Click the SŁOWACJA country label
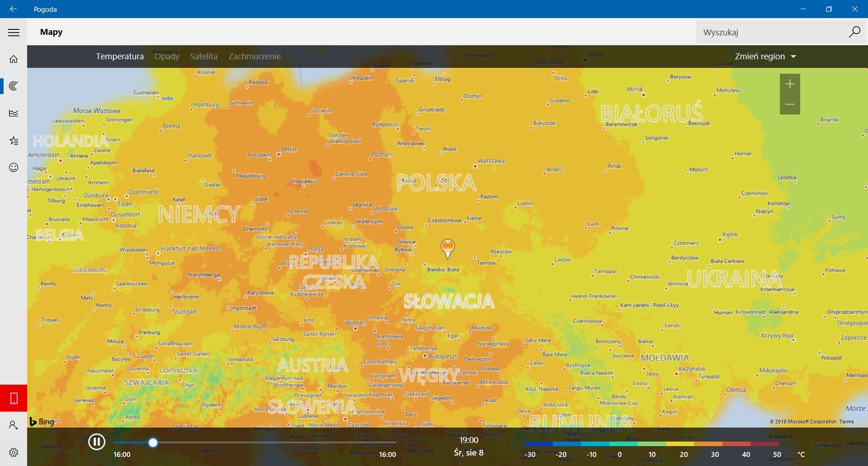 tap(449, 301)
